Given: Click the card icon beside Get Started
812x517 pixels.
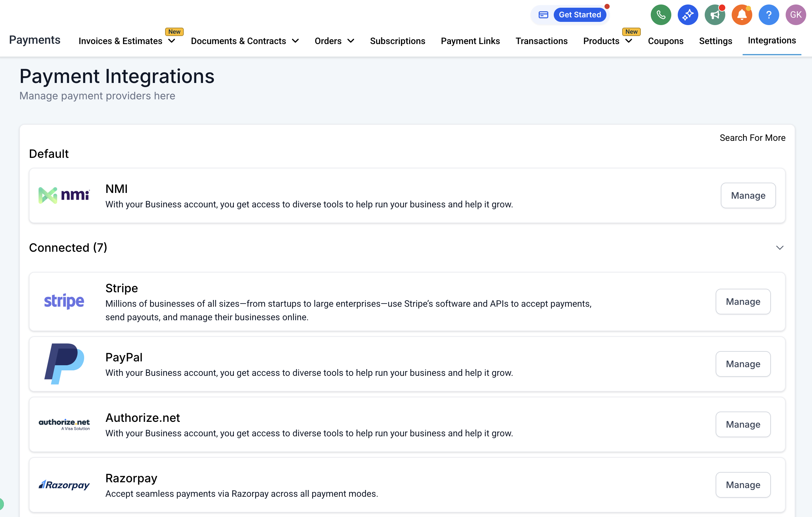Looking at the screenshot, I should (543, 15).
